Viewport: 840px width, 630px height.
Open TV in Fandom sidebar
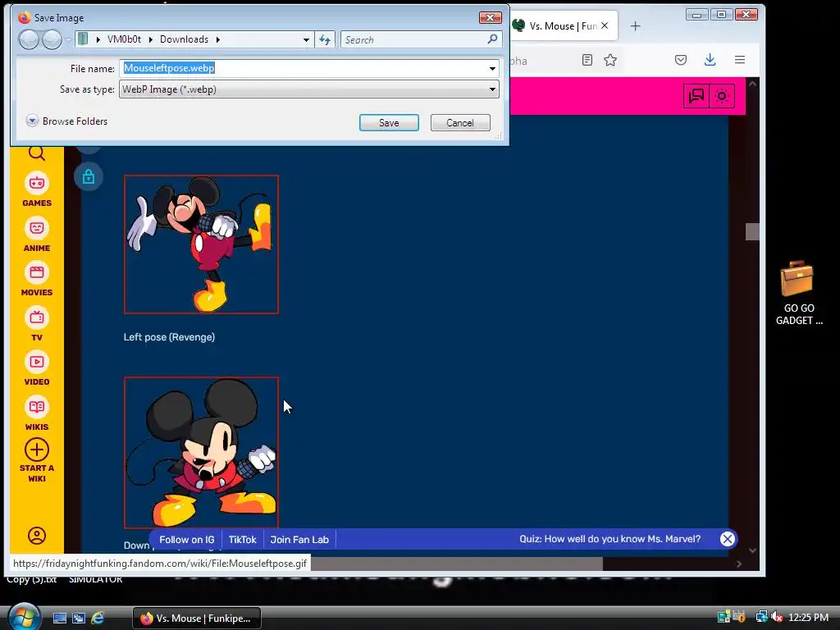pyautogui.click(x=36, y=324)
